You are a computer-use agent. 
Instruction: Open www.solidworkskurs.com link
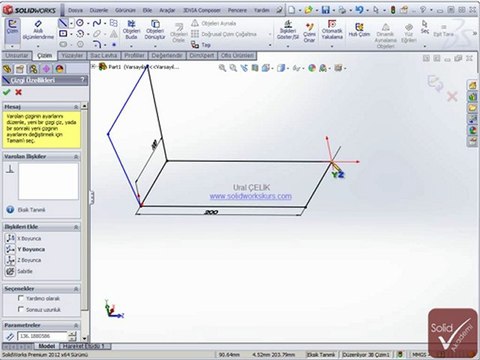251,196
